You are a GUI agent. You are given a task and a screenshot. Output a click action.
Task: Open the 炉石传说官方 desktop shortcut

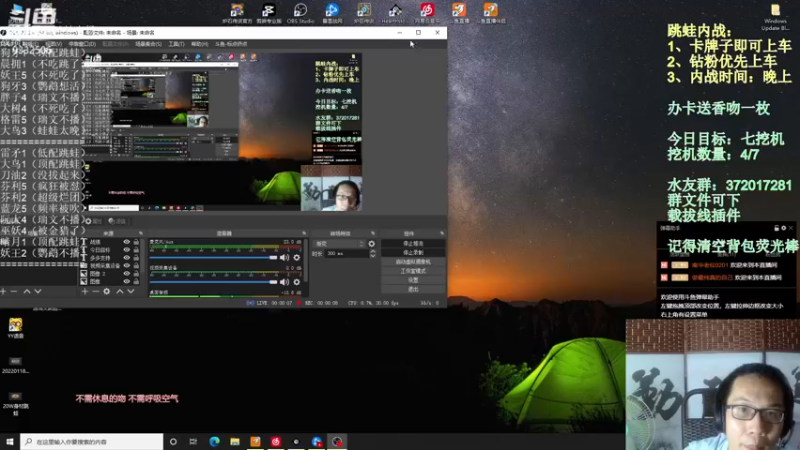pos(237,13)
